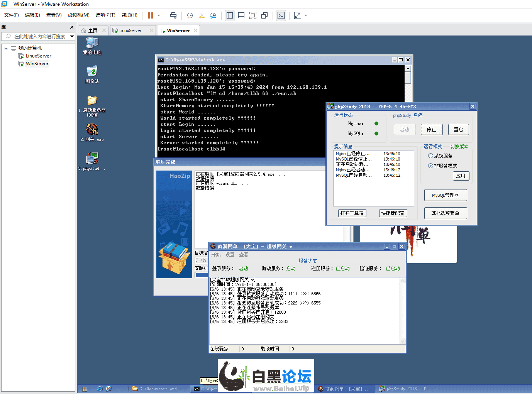The image size is (532, 394).
Task: Click the phpStudy title bar icon
Action: point(330,107)
